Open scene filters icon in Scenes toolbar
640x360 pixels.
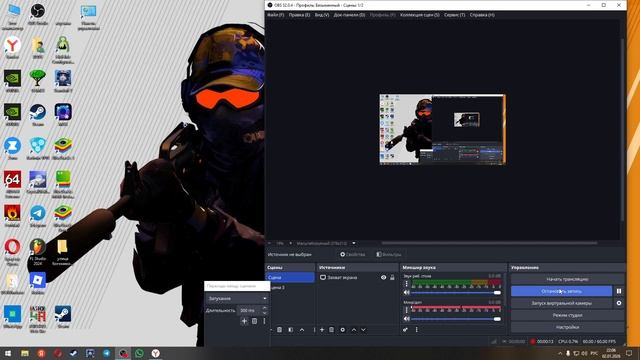291,330
